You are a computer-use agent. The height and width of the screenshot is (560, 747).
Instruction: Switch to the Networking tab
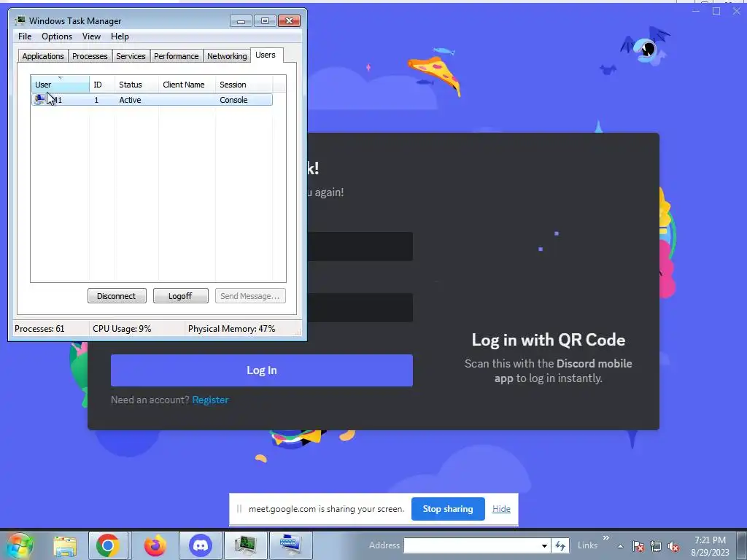[x=227, y=56]
